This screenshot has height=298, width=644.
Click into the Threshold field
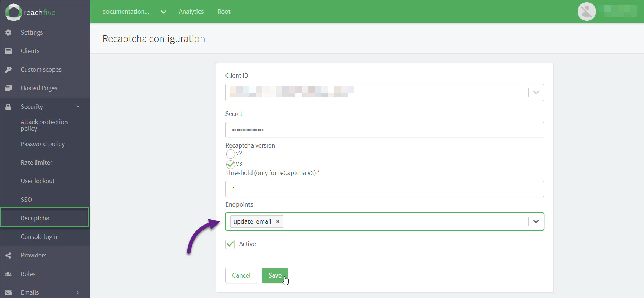(x=385, y=189)
